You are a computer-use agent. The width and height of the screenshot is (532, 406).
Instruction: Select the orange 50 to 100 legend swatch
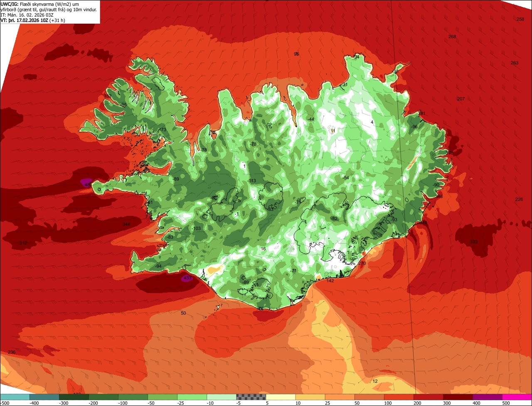369,397
